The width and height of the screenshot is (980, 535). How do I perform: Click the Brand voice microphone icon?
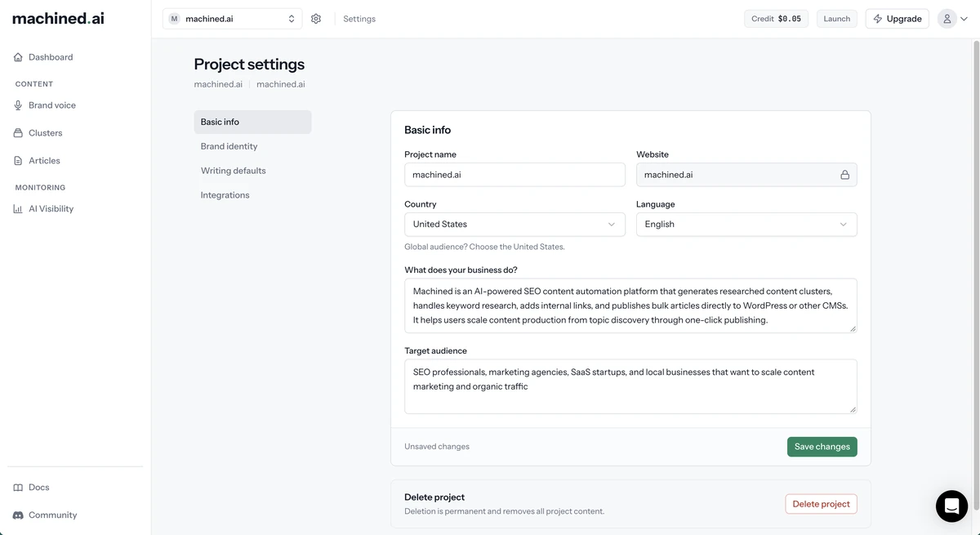(18, 105)
